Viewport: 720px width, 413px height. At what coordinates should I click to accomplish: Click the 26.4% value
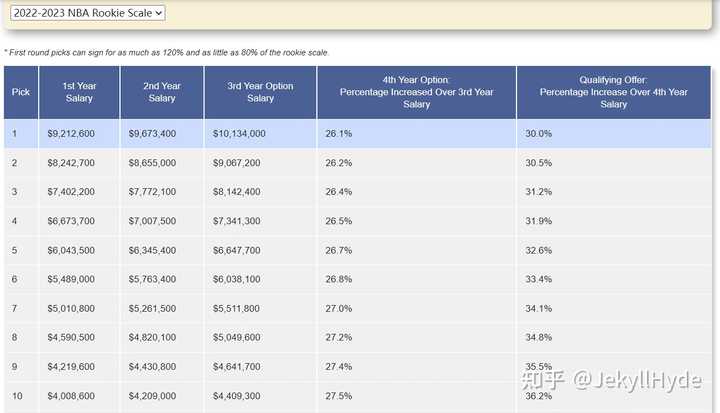click(339, 192)
